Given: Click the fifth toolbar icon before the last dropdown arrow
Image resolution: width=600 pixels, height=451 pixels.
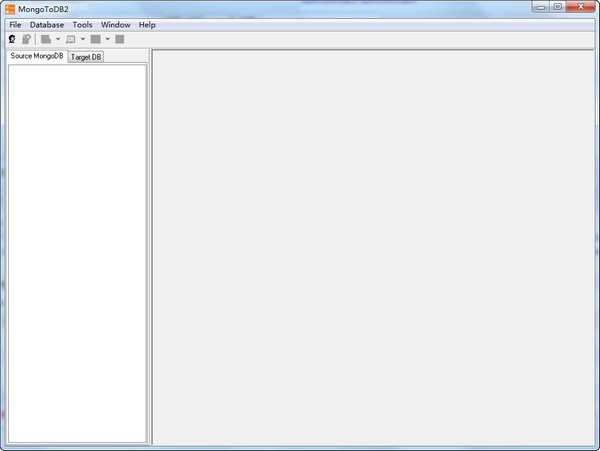Looking at the screenshot, I should pyautogui.click(x=95, y=39).
